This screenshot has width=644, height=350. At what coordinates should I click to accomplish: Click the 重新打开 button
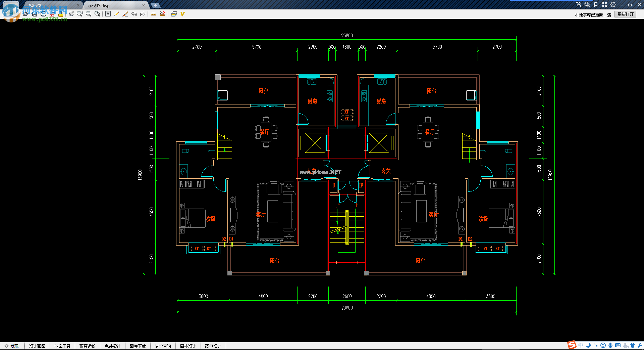[x=626, y=14]
